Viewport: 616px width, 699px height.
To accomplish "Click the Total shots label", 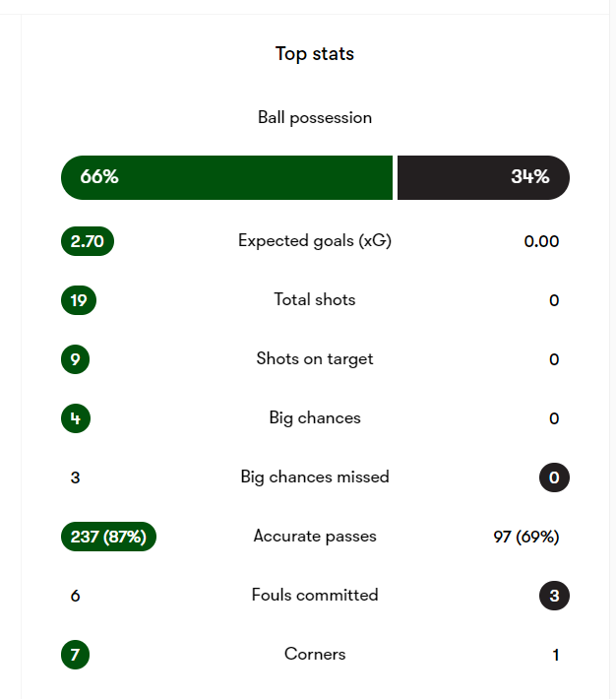I will tap(314, 300).
